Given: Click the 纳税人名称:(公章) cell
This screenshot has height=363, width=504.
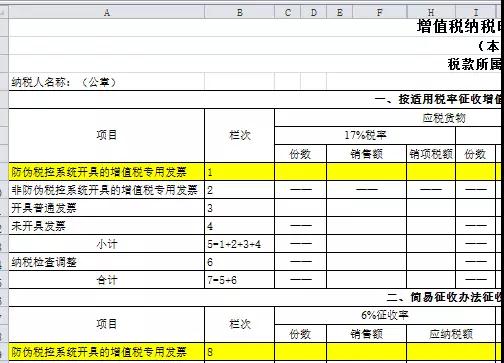Looking at the screenshot, I should coord(106,82).
